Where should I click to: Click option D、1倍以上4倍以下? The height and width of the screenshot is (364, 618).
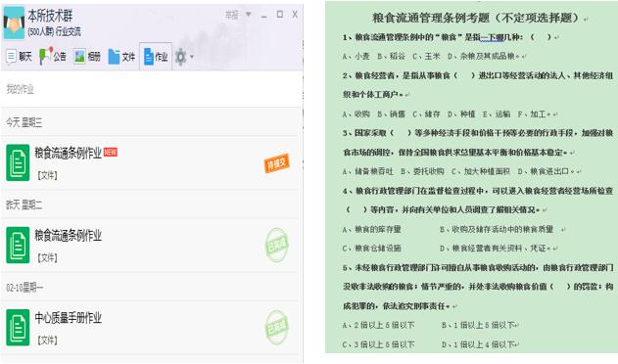pyautogui.click(x=478, y=344)
